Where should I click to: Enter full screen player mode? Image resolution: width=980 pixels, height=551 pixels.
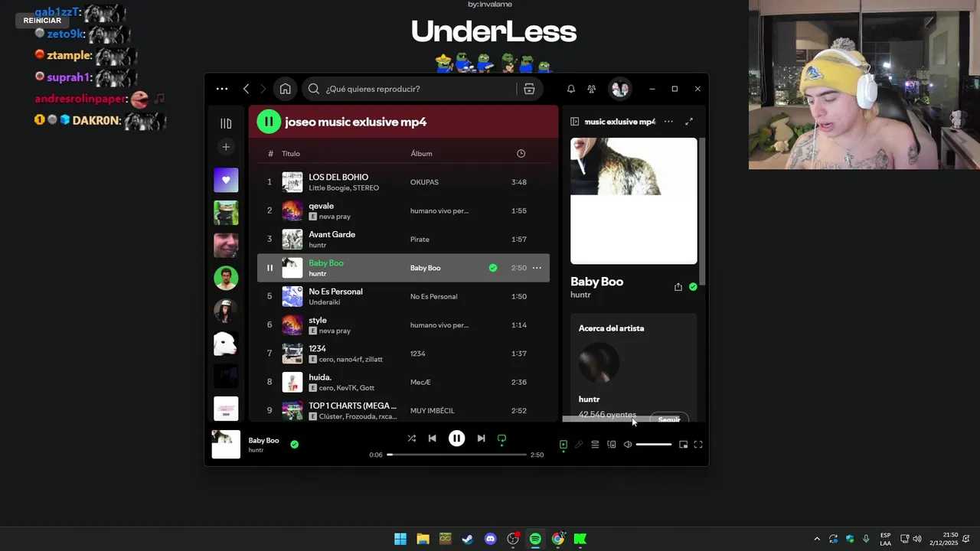698,445
